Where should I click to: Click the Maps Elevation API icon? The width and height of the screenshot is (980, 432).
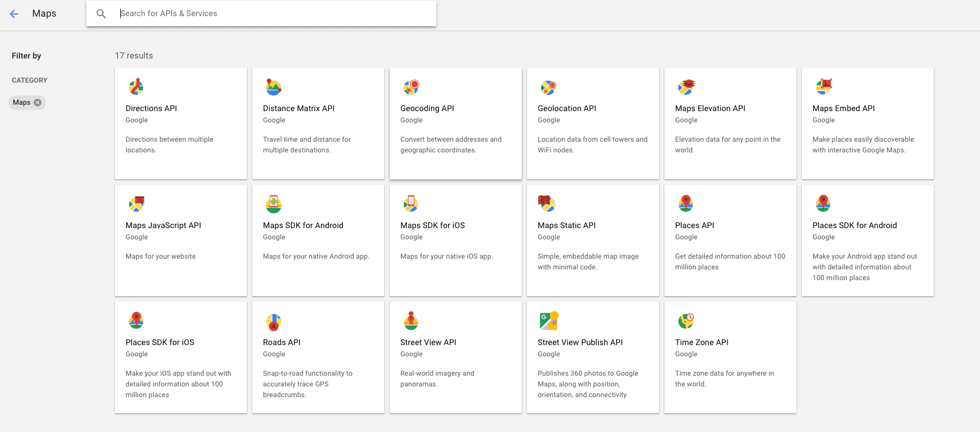(686, 86)
